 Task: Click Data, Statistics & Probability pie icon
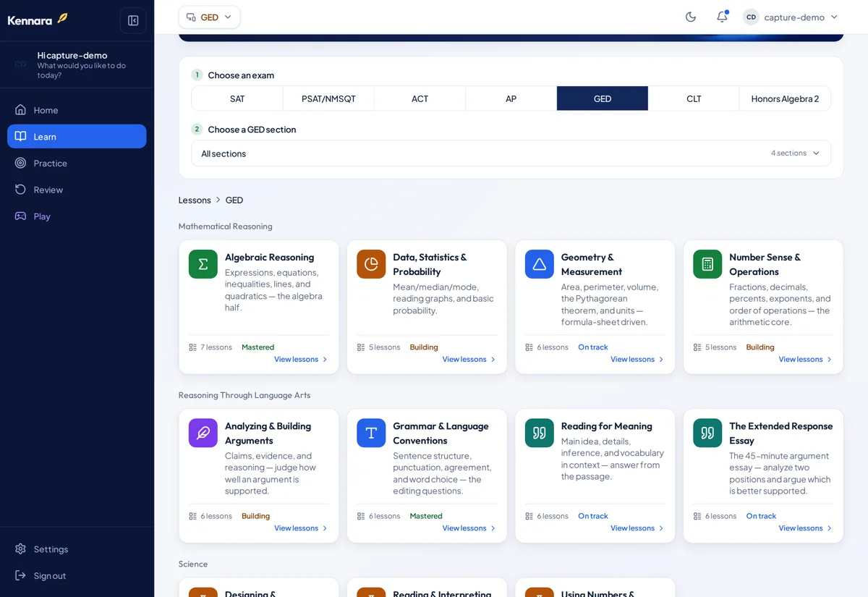pyautogui.click(x=371, y=264)
